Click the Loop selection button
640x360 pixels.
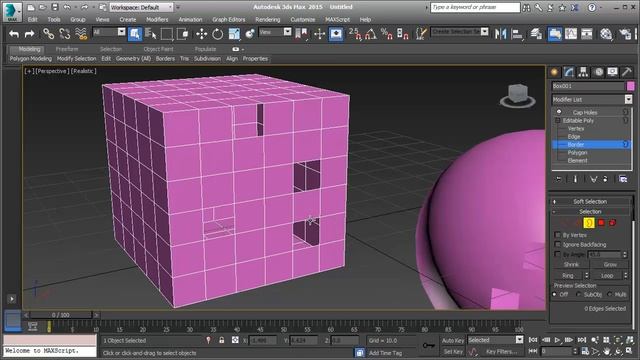coord(607,276)
